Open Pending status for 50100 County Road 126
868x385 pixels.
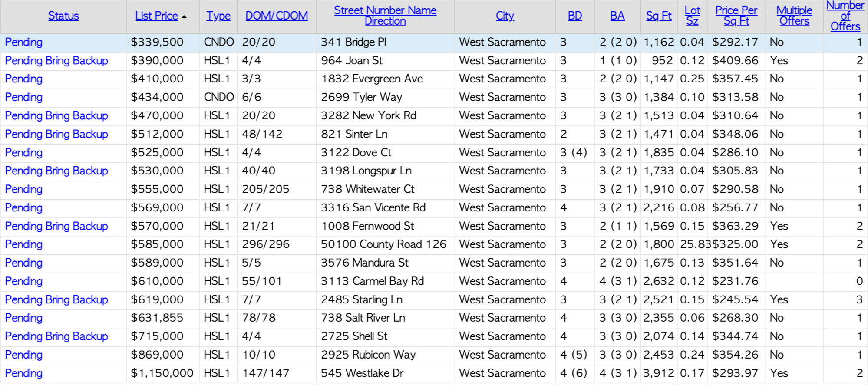pos(24,244)
